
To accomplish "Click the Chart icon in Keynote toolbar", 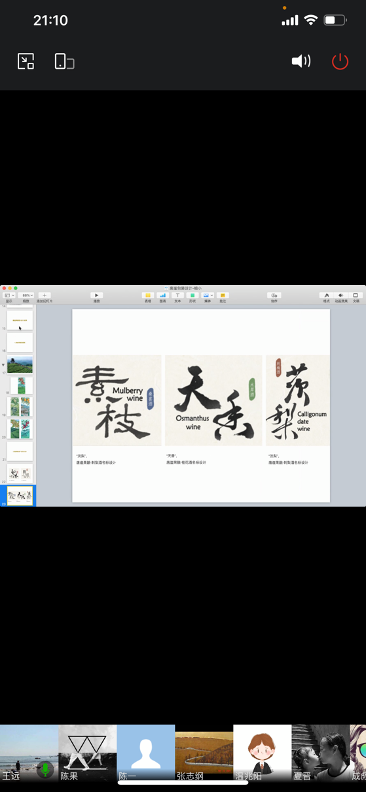I will pyautogui.click(x=163, y=295).
